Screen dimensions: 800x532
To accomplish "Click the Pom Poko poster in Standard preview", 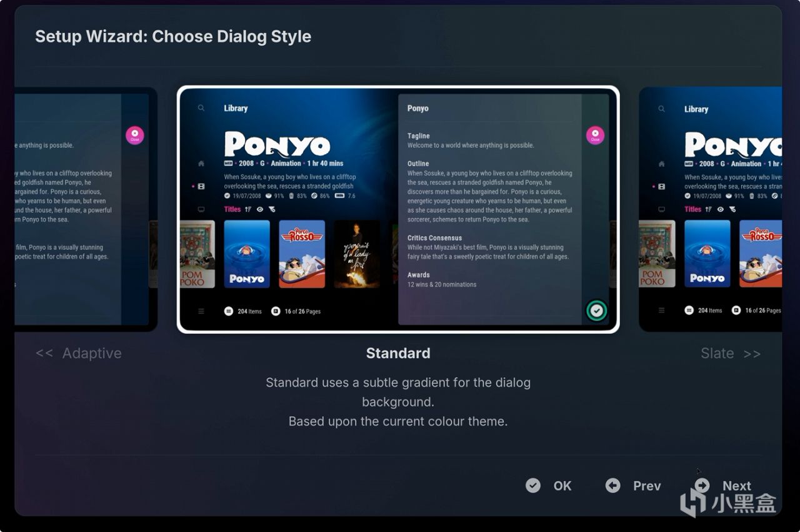I will pos(197,254).
